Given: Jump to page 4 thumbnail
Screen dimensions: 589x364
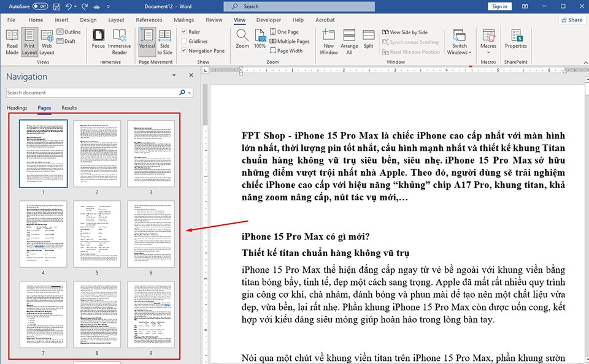Looking at the screenshot, I should (x=43, y=234).
